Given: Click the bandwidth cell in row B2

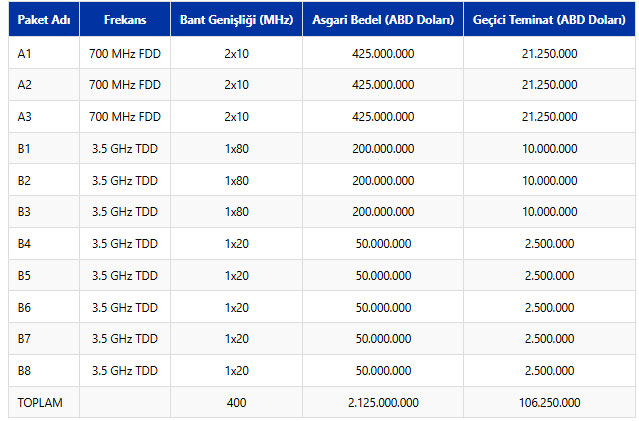Looking at the screenshot, I should pyautogui.click(x=236, y=181).
